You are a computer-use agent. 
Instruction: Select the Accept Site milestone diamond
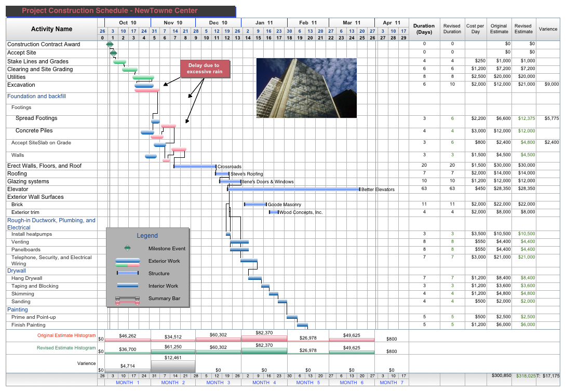[x=113, y=53]
